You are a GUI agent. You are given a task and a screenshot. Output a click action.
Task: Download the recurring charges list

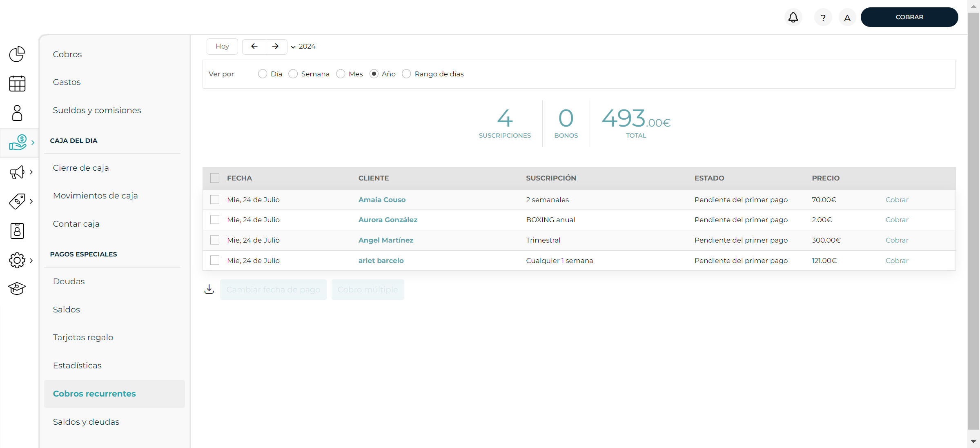tap(209, 289)
